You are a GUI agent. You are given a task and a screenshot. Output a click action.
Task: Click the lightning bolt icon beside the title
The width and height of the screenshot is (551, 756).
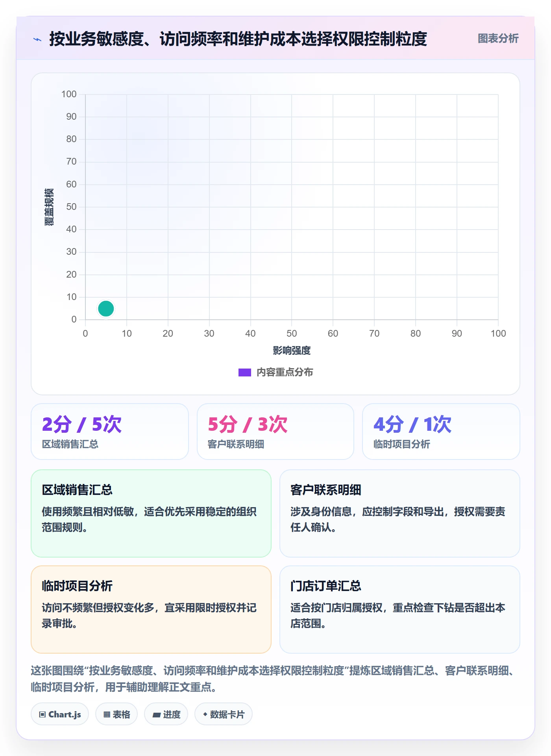click(37, 39)
